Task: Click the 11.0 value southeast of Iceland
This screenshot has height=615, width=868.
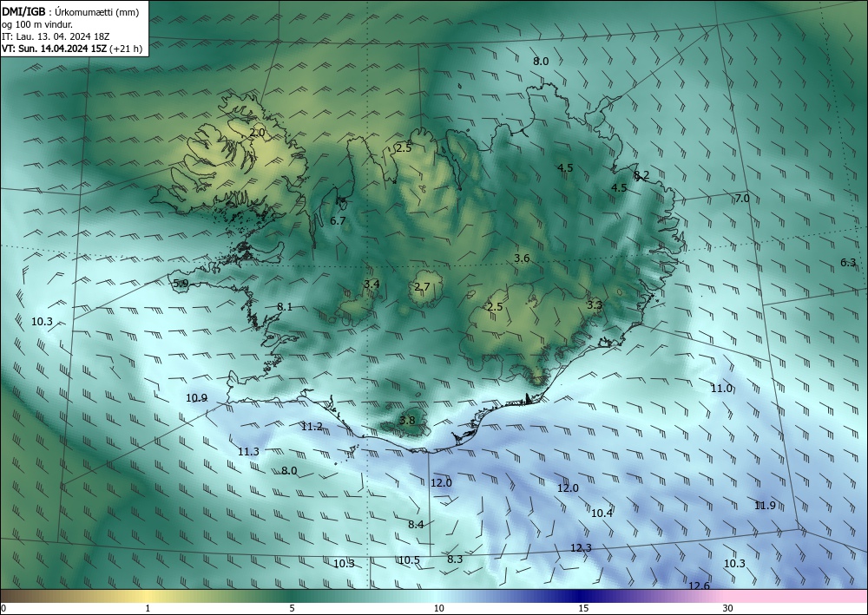Action: 721,389
